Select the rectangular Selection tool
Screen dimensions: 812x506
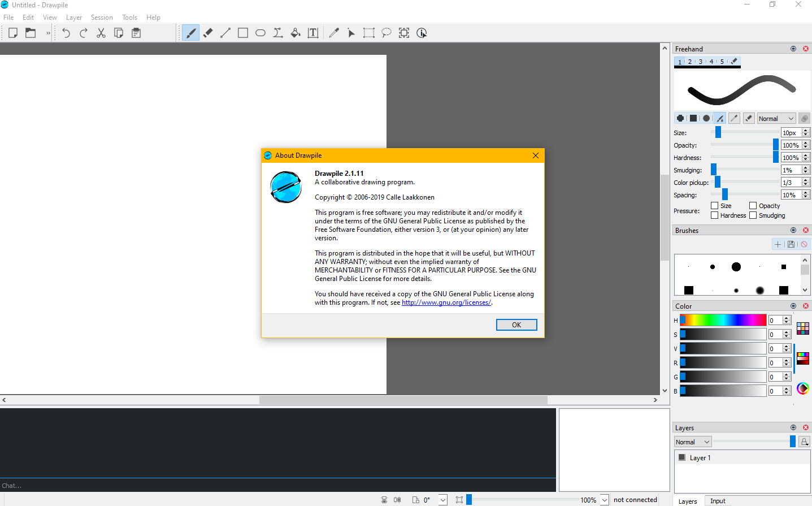(369, 33)
